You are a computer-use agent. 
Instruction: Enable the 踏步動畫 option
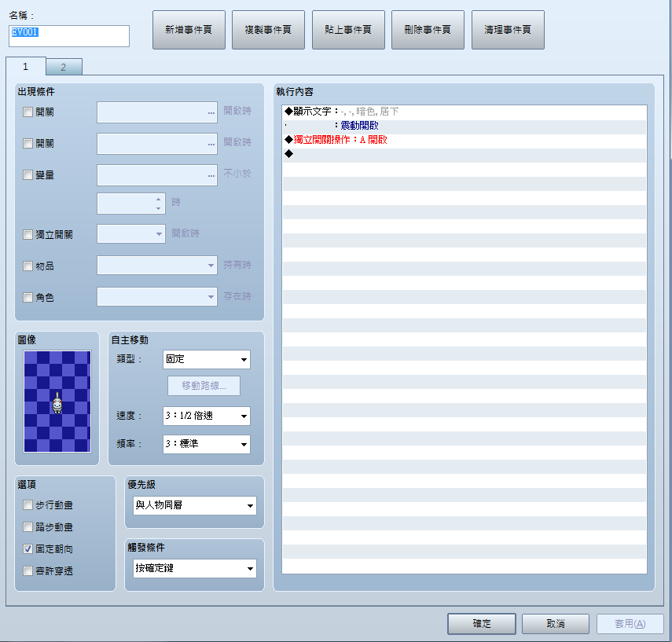[28, 526]
